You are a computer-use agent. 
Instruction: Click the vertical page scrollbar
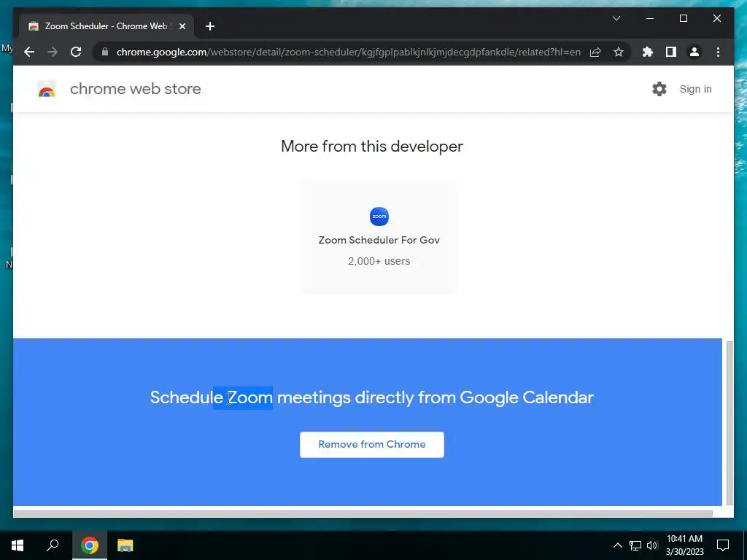pyautogui.click(x=729, y=422)
